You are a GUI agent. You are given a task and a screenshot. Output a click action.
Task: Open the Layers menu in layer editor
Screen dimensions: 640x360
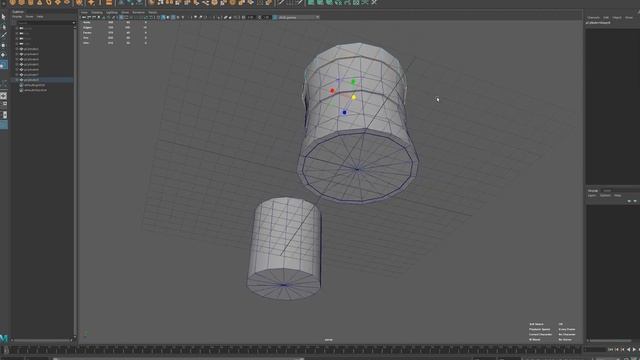[x=592, y=196]
